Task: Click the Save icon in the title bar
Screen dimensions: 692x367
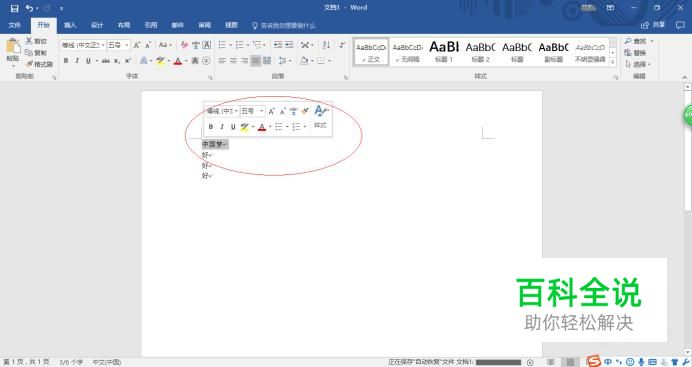Action: 15,8
